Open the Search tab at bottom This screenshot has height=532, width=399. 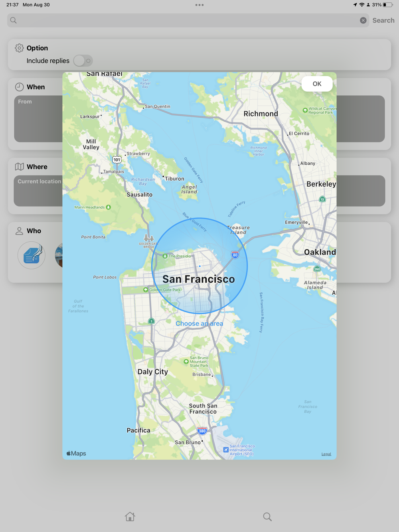tap(267, 517)
